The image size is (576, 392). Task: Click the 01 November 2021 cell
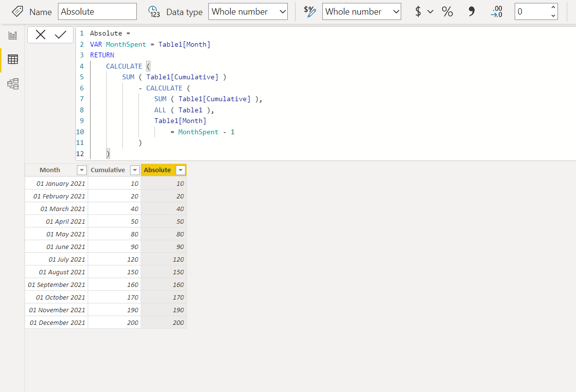[56, 310]
